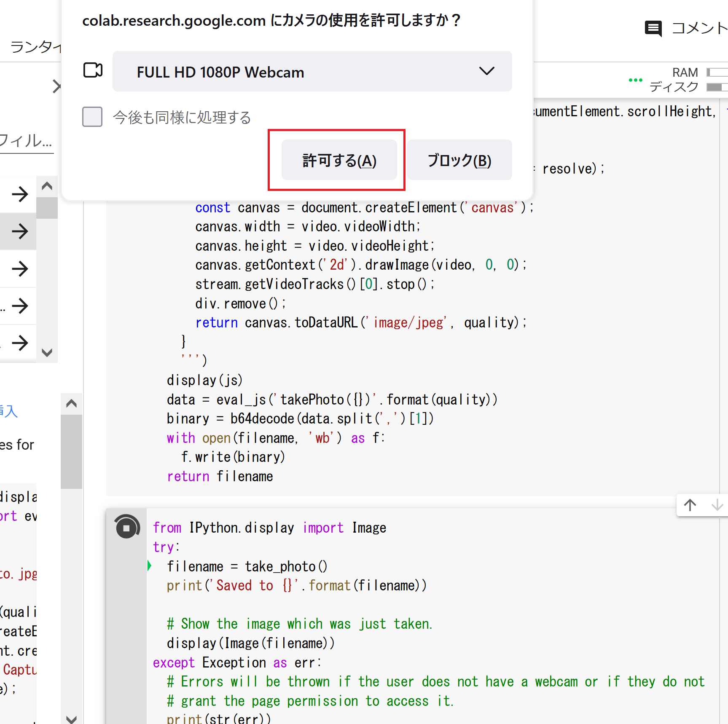Image resolution: width=728 pixels, height=724 pixels.
Task: Click the camera icon in permission dialog
Action: [x=93, y=70]
